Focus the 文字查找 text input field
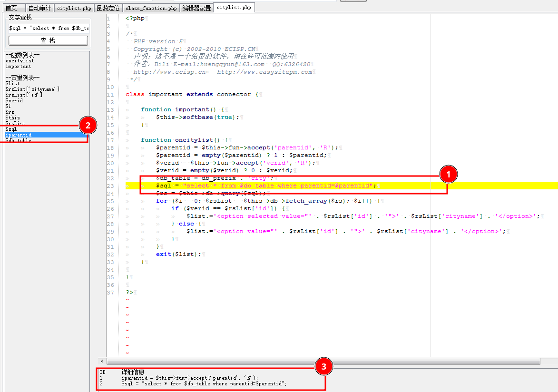Screen dimensions: 558x392 click(x=48, y=28)
